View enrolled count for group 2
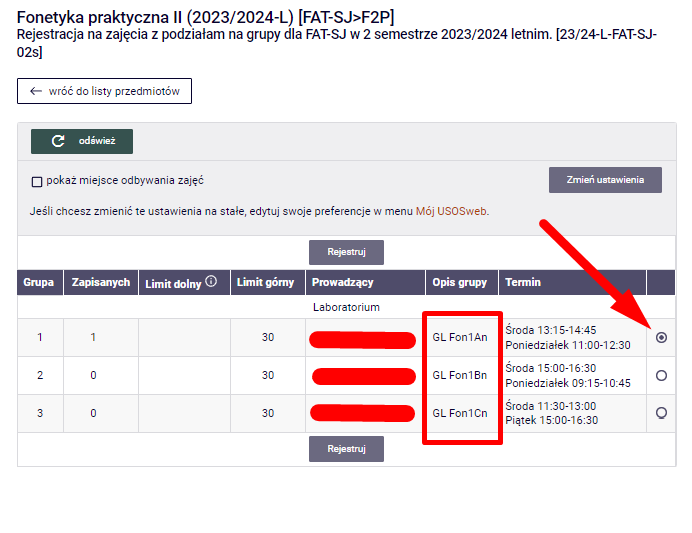Screen dimensions: 692x533 93,375
